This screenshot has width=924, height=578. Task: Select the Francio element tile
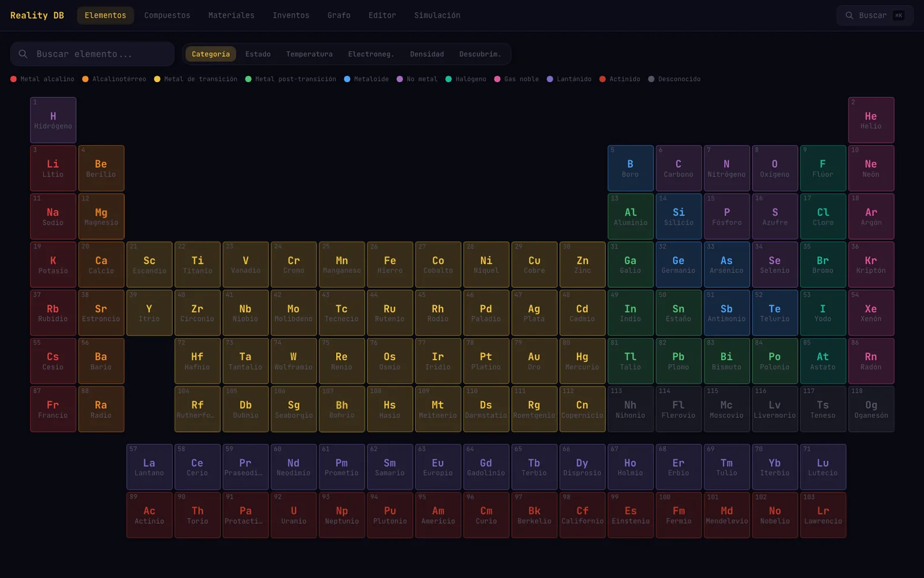[x=53, y=409]
